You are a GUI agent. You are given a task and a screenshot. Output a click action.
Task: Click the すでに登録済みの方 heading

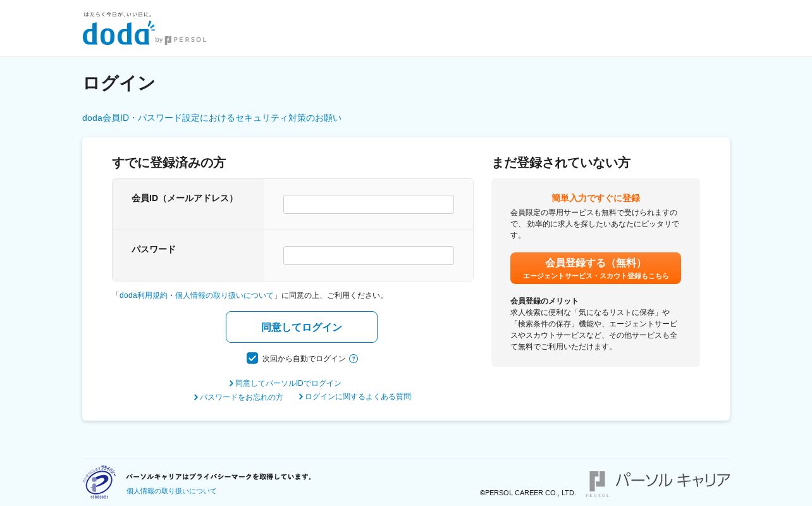coord(169,163)
